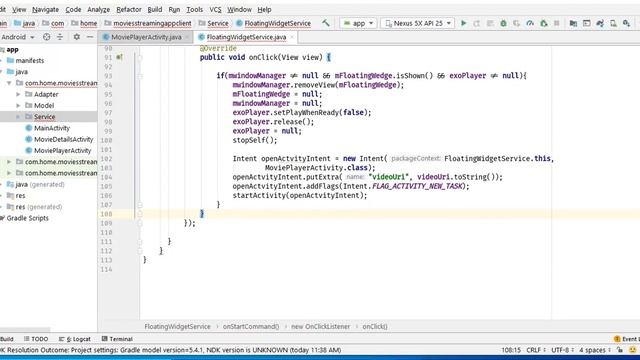Open the VCS menu
Viewport: 640px width, 360px height.
point(215,9)
